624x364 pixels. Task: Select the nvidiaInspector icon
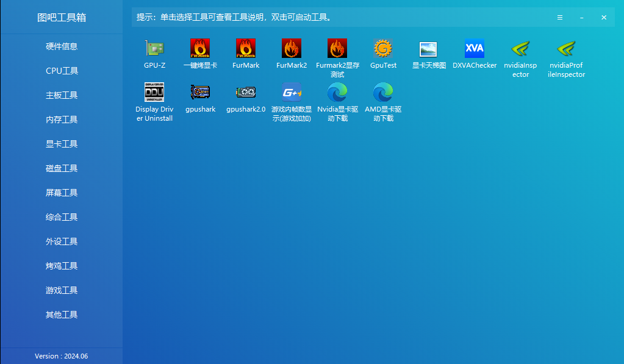click(520, 49)
